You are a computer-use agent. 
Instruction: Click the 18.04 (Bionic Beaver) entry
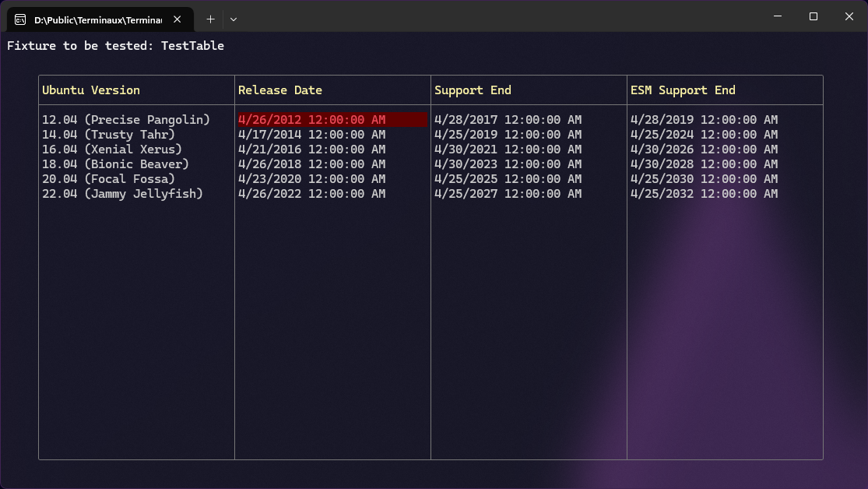[x=115, y=164]
